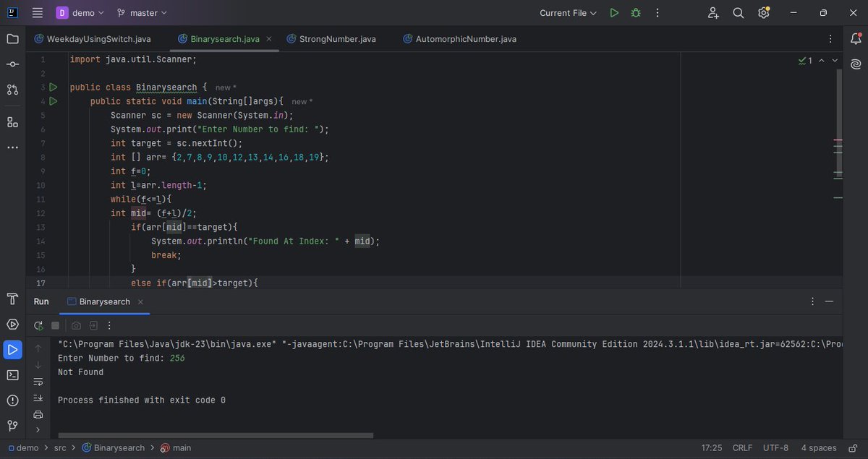Image resolution: width=868 pixels, height=459 pixels.
Task: Click demo in the breadcrumb bar
Action: pyautogui.click(x=22, y=448)
